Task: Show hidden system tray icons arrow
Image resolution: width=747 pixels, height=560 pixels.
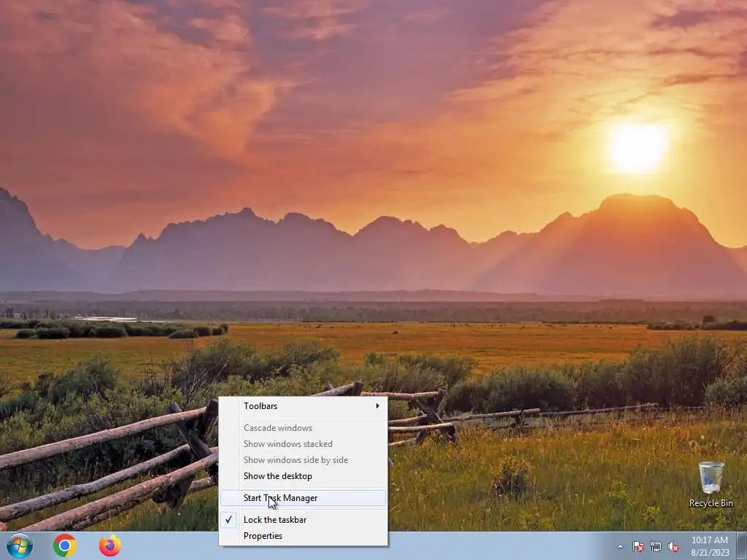Action: pos(620,546)
